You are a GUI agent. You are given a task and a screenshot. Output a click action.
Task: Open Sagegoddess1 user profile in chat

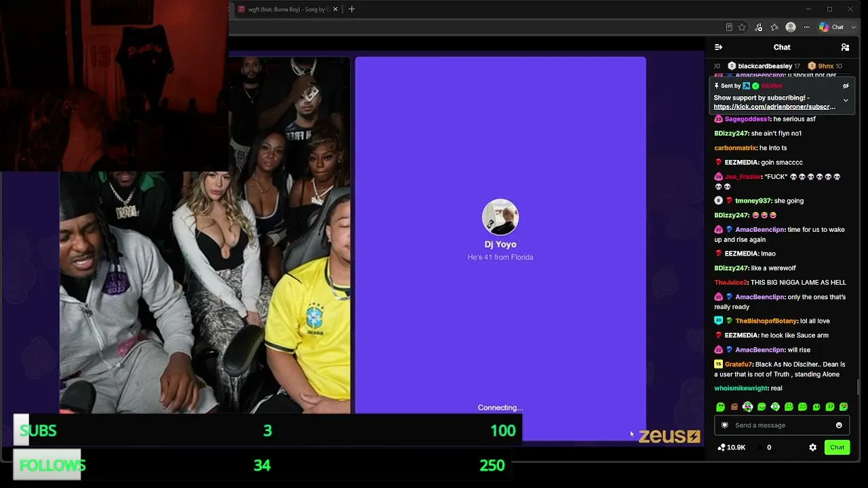click(747, 119)
